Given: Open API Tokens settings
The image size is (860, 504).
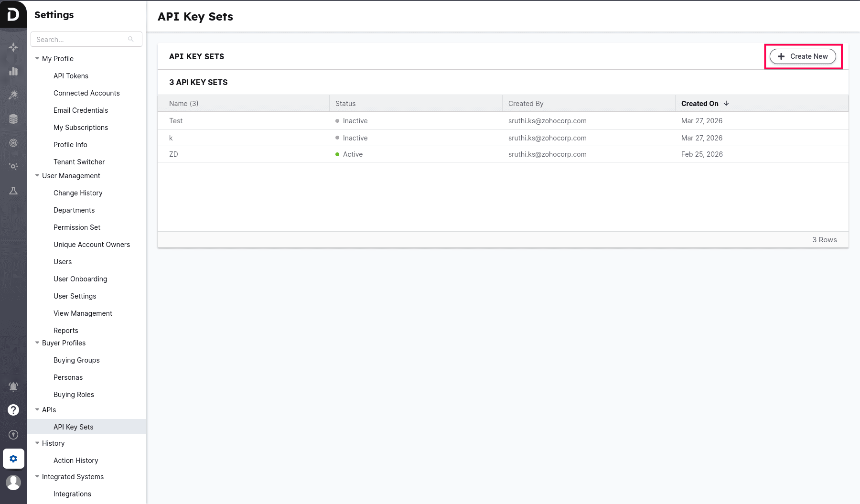Looking at the screenshot, I should tap(71, 76).
